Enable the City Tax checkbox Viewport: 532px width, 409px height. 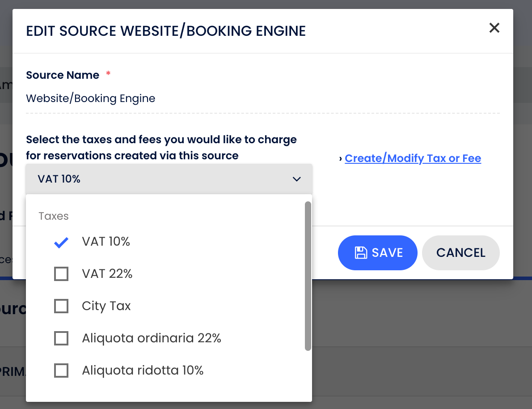(61, 306)
